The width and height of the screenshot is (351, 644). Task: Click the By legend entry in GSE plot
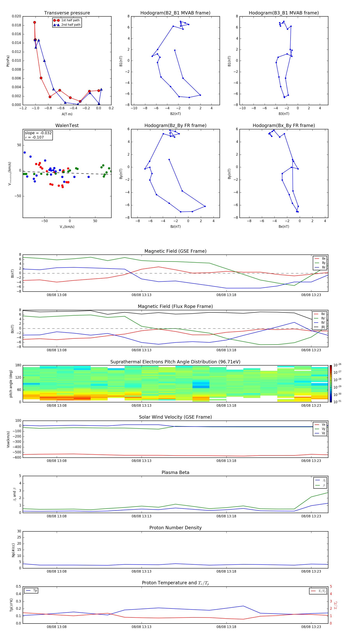(x=320, y=263)
